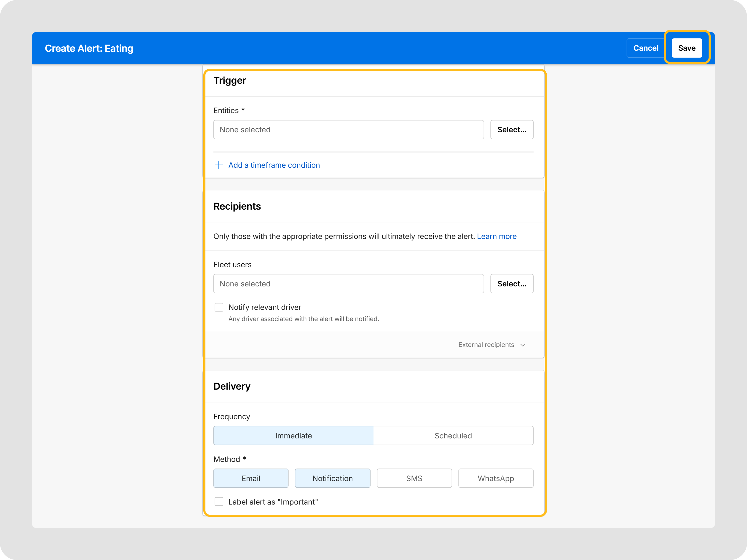This screenshot has width=747, height=560.
Task: Open the Entities selection dialog via Select button
Action: coord(512,130)
